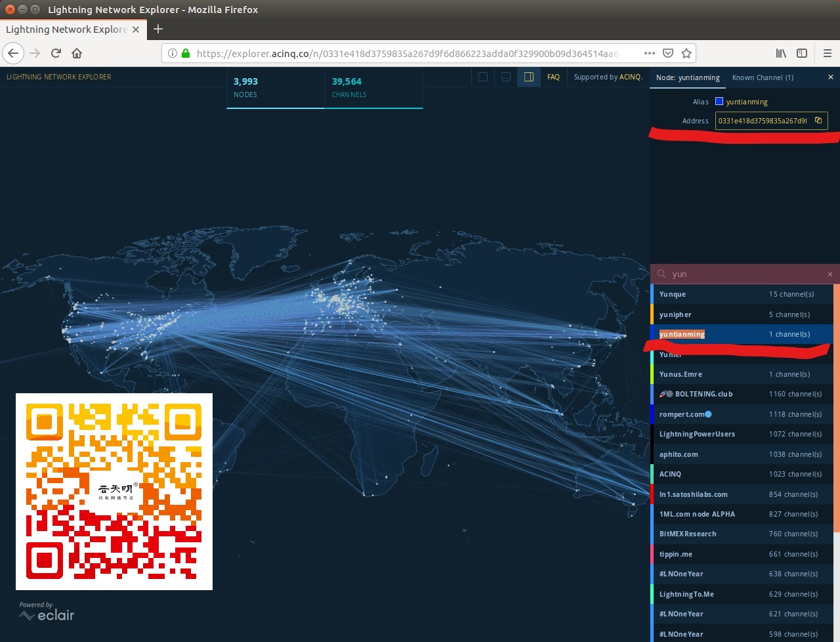The width and height of the screenshot is (840, 642).
Task: Click the node list scrollbar
Action: pos(837,407)
